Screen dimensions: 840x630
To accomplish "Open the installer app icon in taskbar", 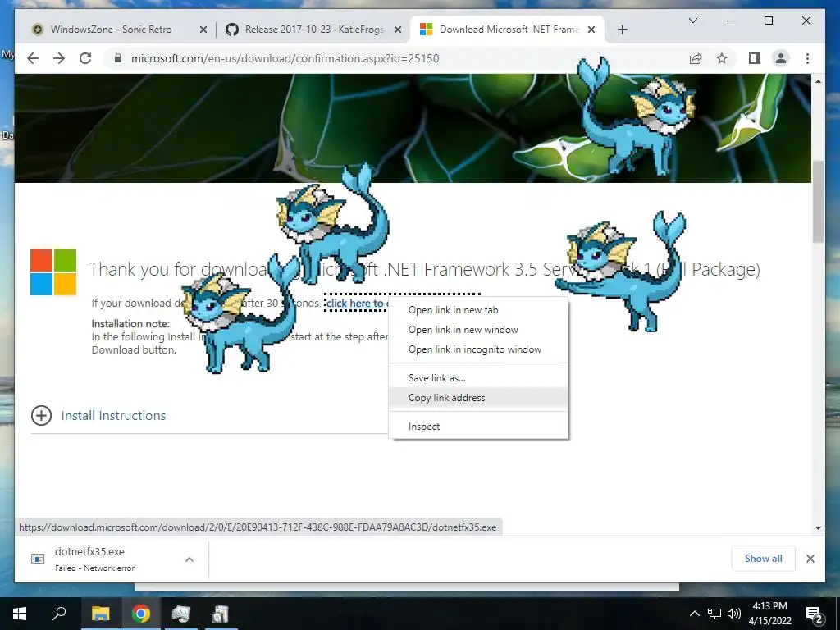I will pyautogui.click(x=220, y=614).
